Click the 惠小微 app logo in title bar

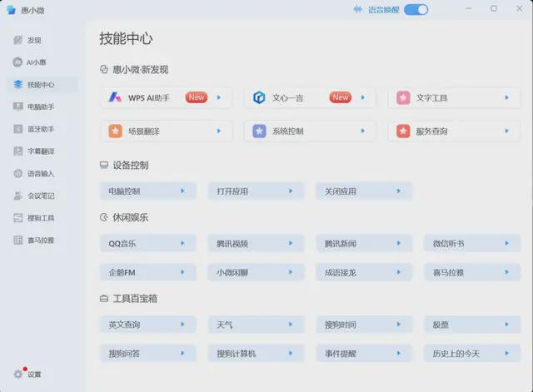[x=11, y=10]
